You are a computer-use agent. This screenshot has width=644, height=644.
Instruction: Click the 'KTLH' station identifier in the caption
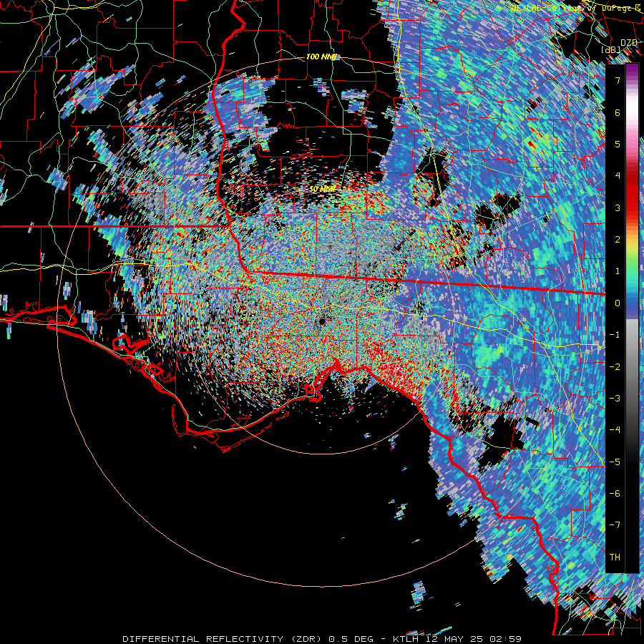(406, 639)
